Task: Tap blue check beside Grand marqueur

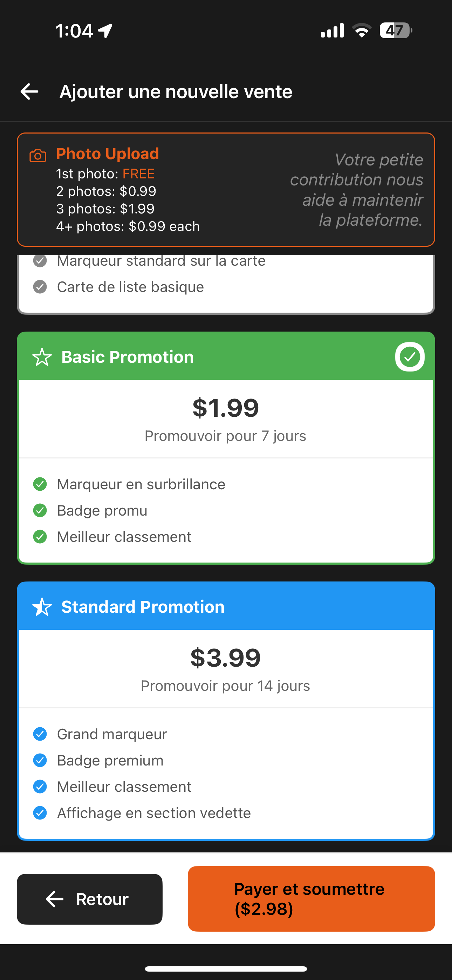Action: click(40, 734)
